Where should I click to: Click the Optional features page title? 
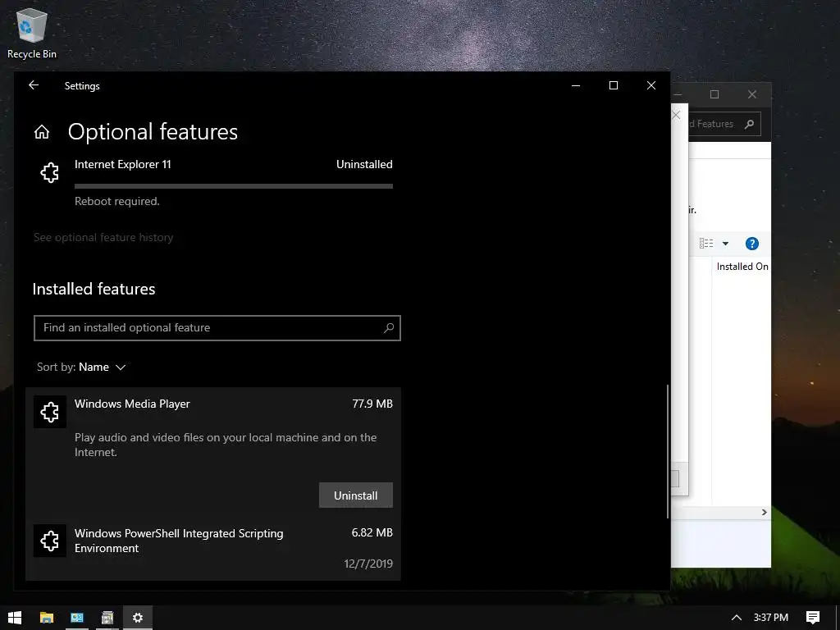[x=153, y=132]
